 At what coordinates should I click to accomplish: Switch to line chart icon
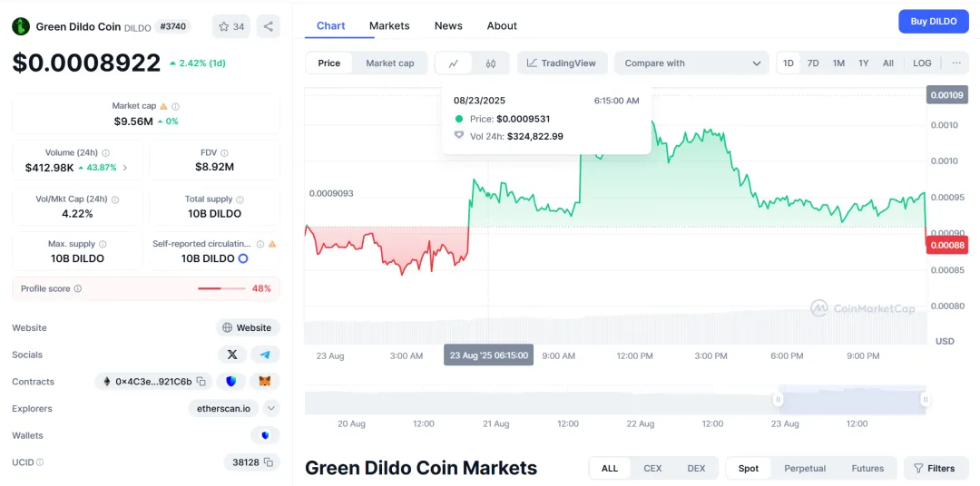pyautogui.click(x=454, y=63)
